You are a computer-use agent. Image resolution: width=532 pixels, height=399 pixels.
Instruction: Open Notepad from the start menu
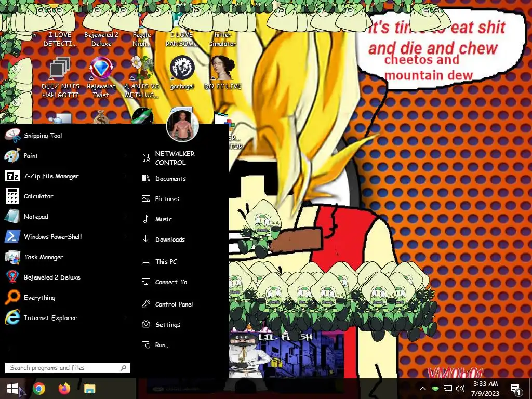point(66,217)
